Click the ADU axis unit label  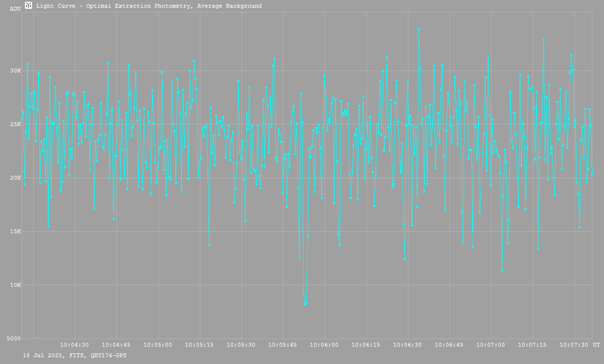point(15,9)
